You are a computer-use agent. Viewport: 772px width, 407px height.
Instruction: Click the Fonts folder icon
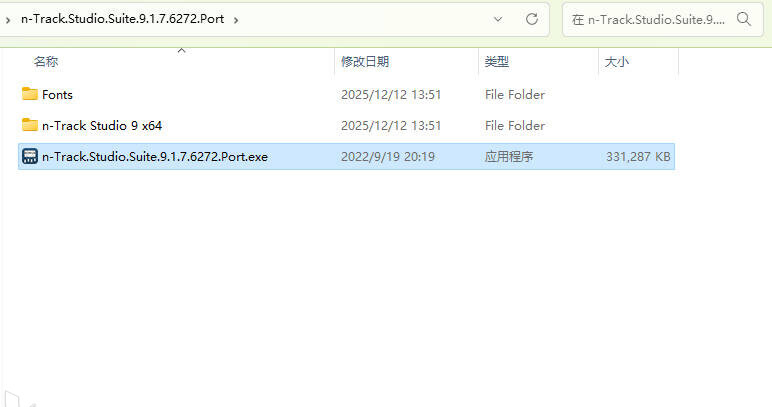click(x=30, y=94)
